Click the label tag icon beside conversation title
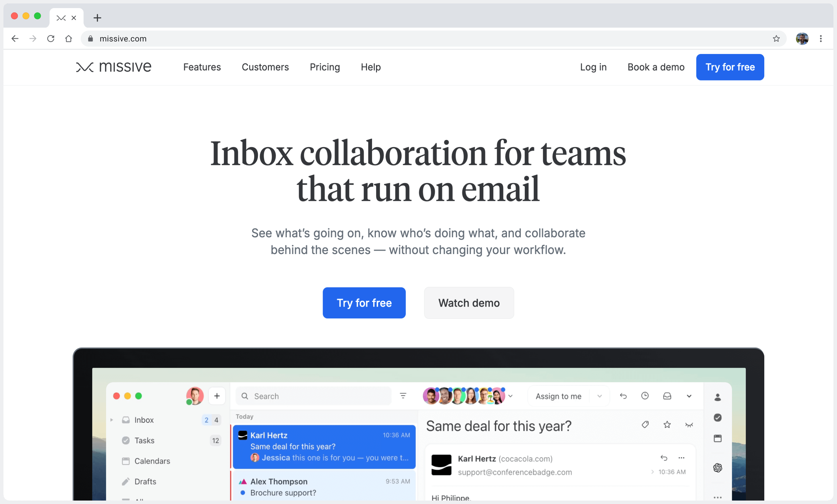The height and width of the screenshot is (504, 837). [x=645, y=424]
